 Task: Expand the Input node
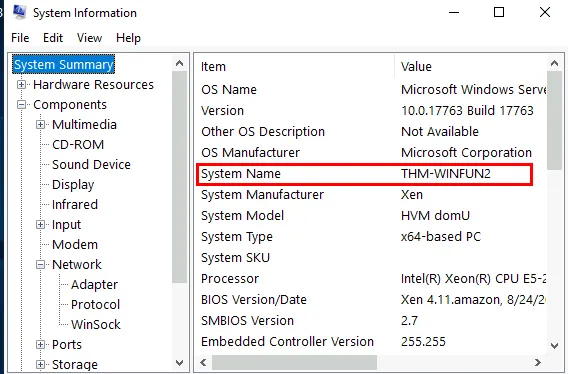point(41,224)
